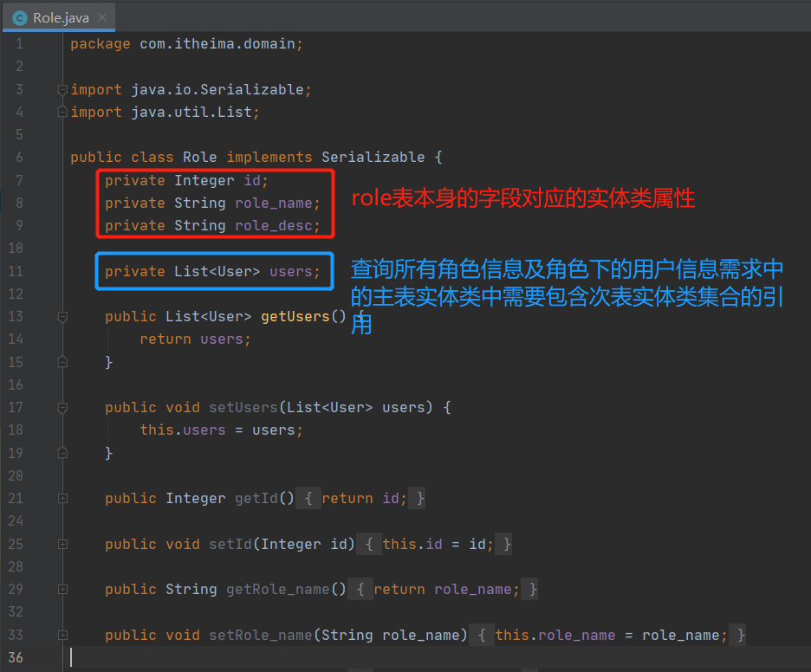Collapse the getUsers method fold at line 13
The height and width of the screenshot is (672, 811).
pyautogui.click(x=62, y=316)
